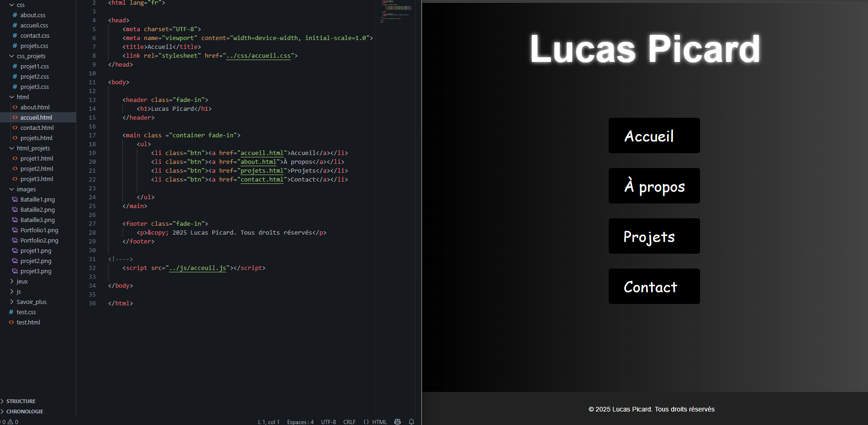Screen dimensions: 868x425
Task: Collapse the css_projets folder
Action: [x=31, y=56]
